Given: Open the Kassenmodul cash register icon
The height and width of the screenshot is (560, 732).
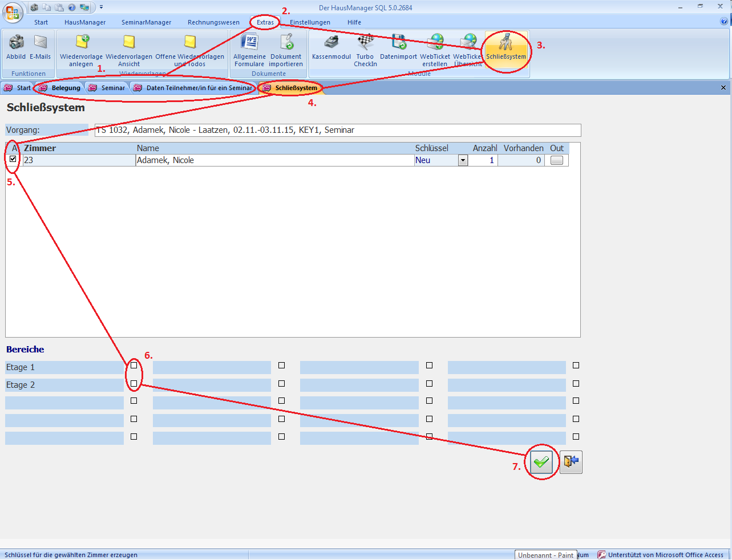Looking at the screenshot, I should [331, 43].
